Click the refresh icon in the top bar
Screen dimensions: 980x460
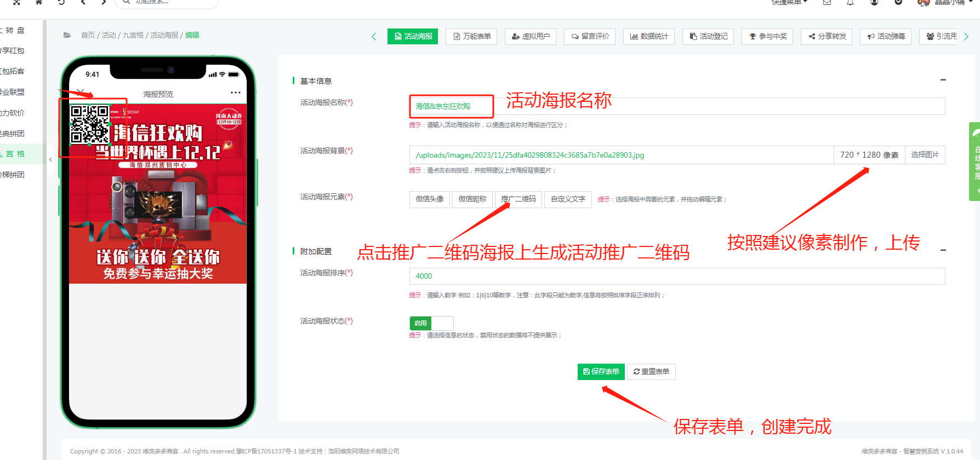click(x=61, y=2)
